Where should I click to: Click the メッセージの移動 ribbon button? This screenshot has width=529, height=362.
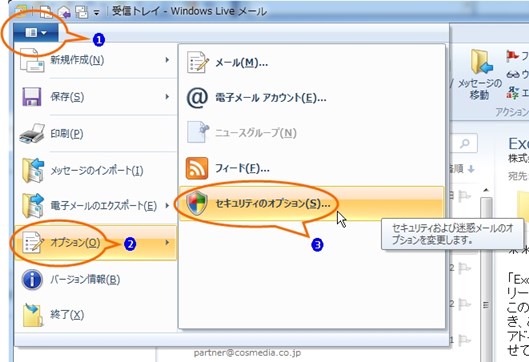(479, 75)
